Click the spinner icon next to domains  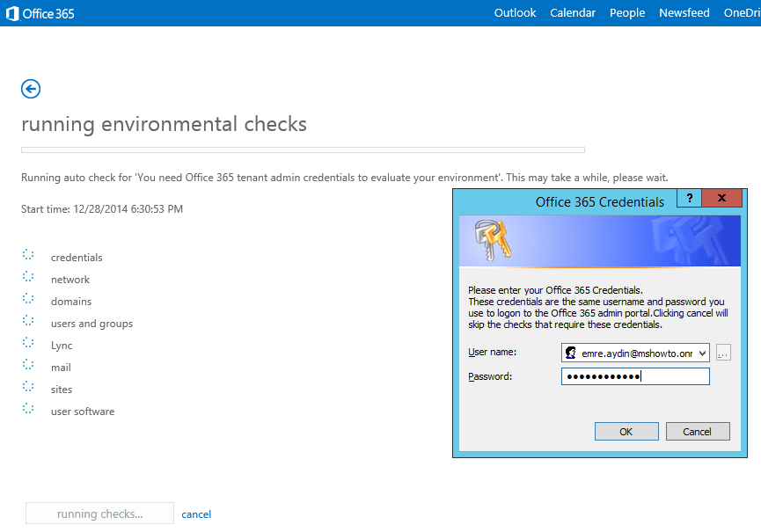28,299
